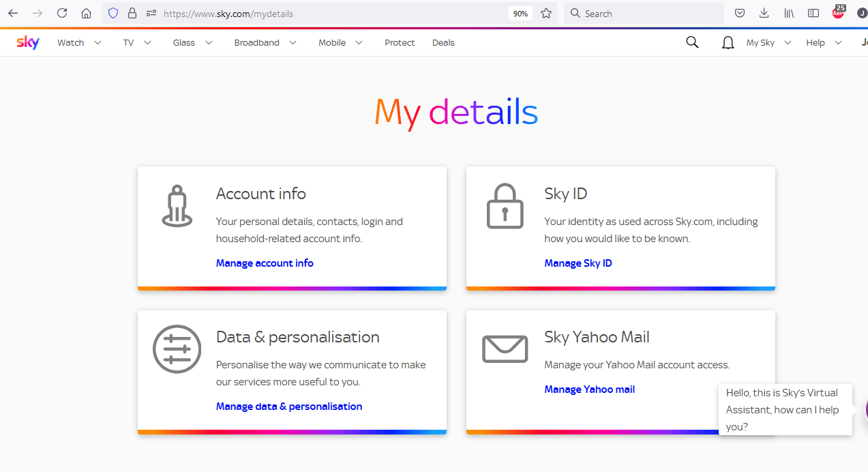Click the Account info person icon
The width and height of the screenshot is (868, 472).
click(x=177, y=205)
